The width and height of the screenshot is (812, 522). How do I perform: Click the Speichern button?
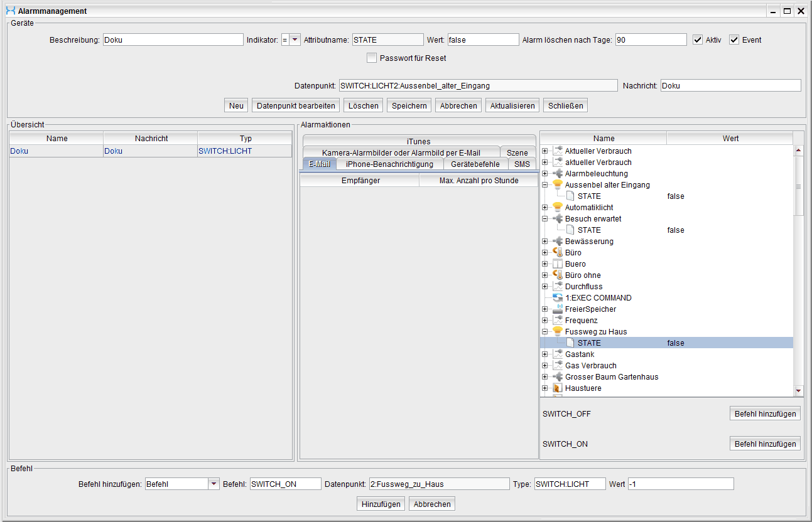click(x=409, y=105)
